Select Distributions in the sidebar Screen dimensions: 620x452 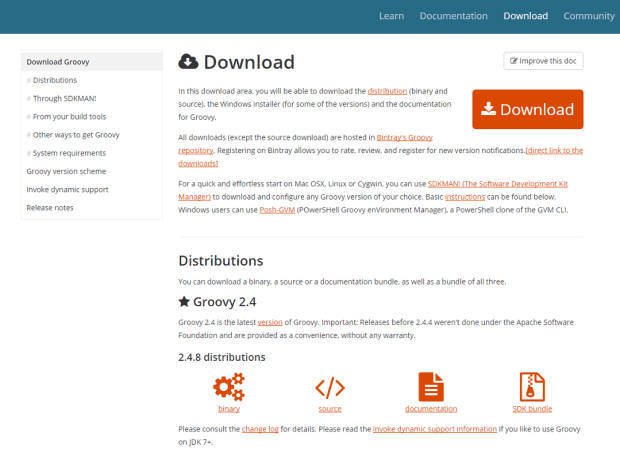[54, 80]
